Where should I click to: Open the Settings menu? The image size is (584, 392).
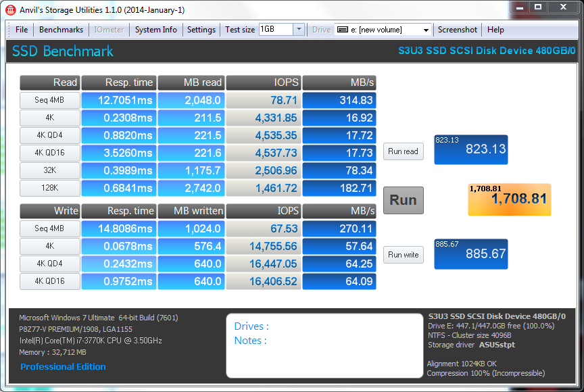[x=201, y=30]
